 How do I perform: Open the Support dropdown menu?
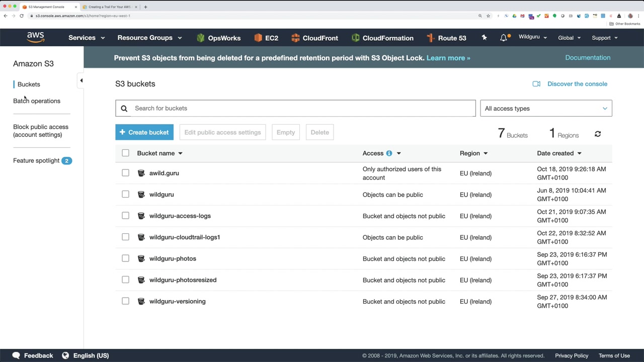pos(604,38)
